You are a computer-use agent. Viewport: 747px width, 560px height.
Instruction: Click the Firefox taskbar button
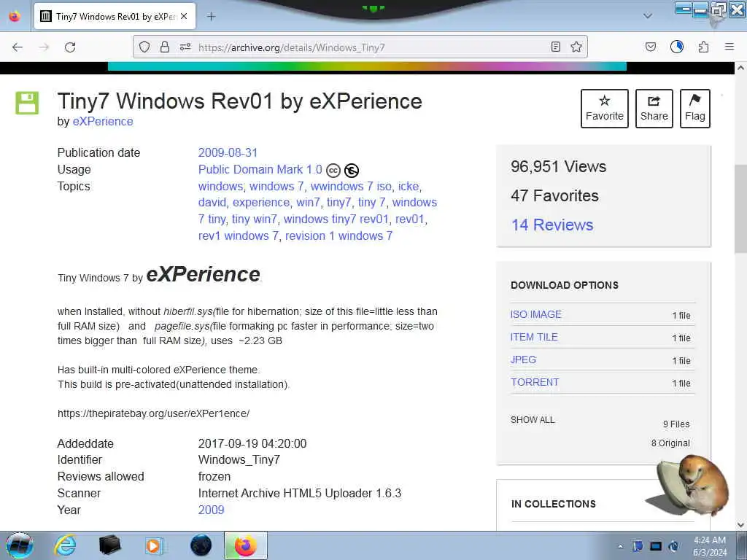(245, 545)
